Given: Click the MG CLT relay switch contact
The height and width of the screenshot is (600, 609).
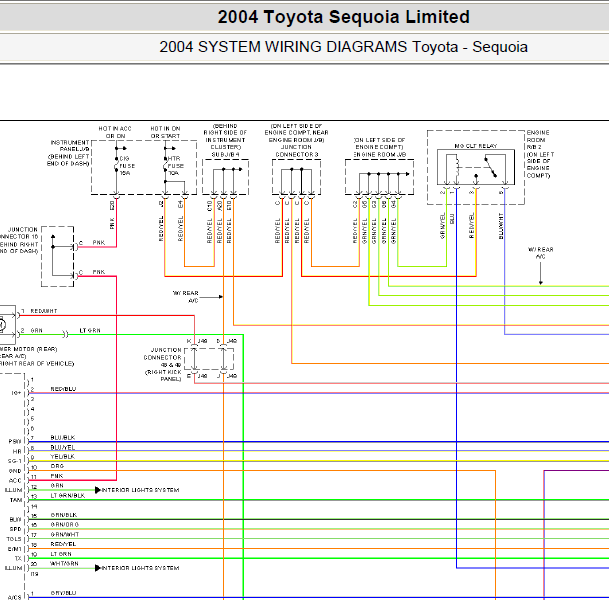Looking at the screenshot, I should pos(491,167).
